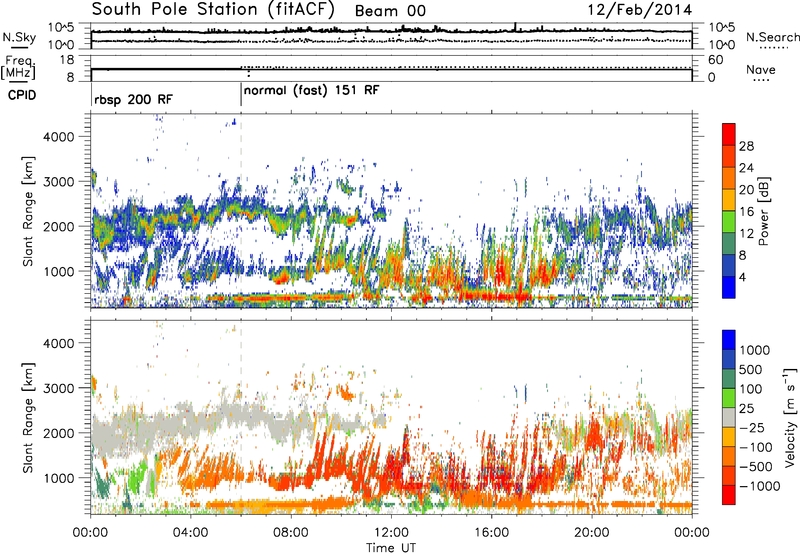Image resolution: width=800 pixels, height=554 pixels.
Task: Click the 'Nave' legend label
Action: [761, 70]
